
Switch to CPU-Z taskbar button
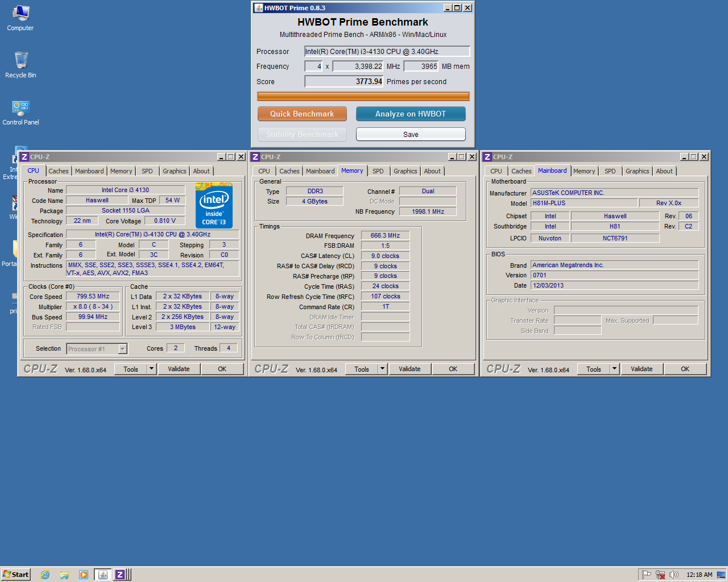tap(121, 575)
